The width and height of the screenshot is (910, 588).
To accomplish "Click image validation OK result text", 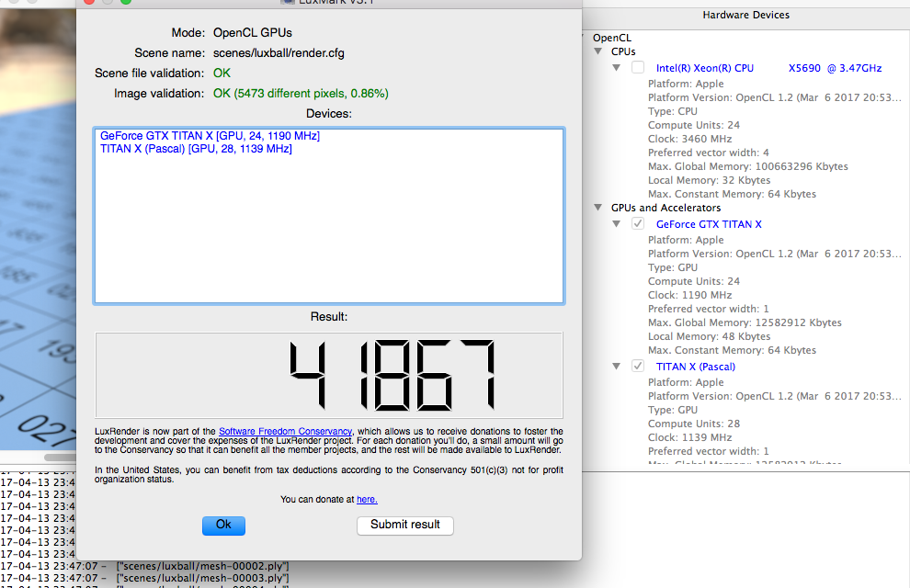I will pos(301,94).
